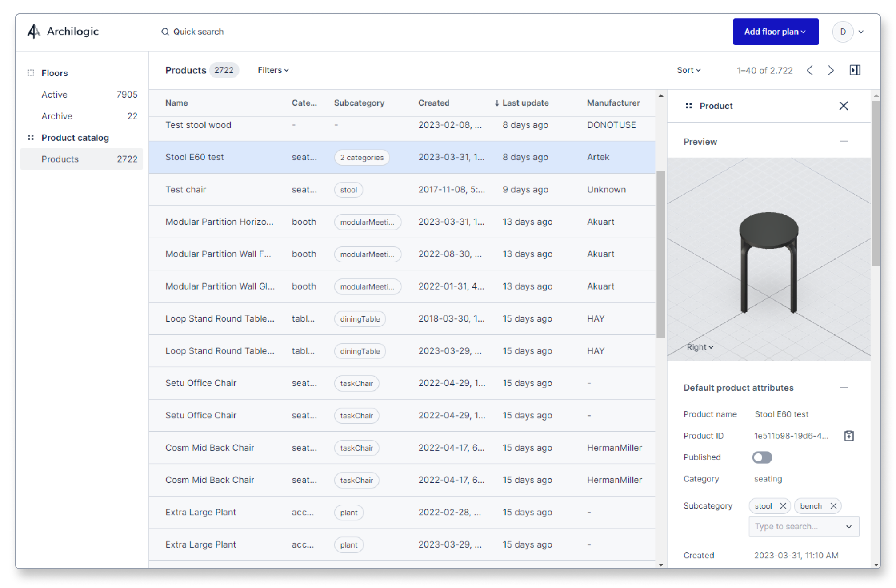
Task: Copy the Product ID to clipboard
Action: point(849,436)
